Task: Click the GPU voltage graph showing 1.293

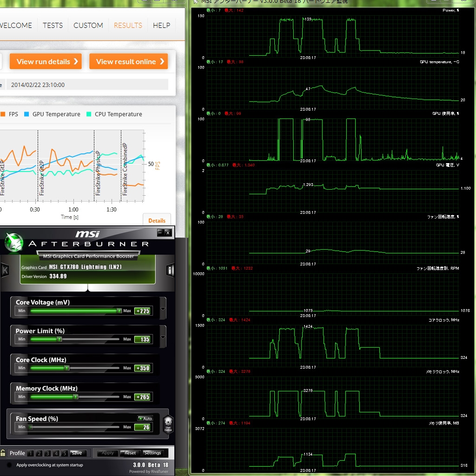Action: pyautogui.click(x=333, y=191)
